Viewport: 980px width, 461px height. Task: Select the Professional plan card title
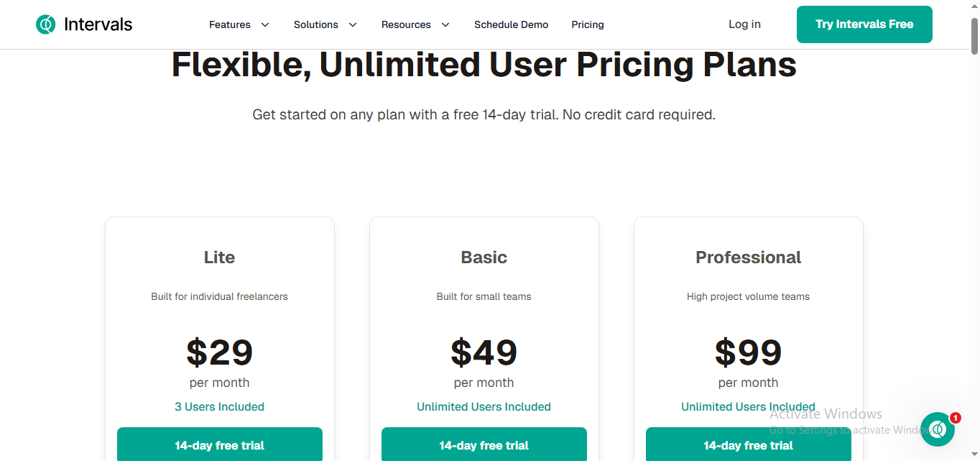748,257
